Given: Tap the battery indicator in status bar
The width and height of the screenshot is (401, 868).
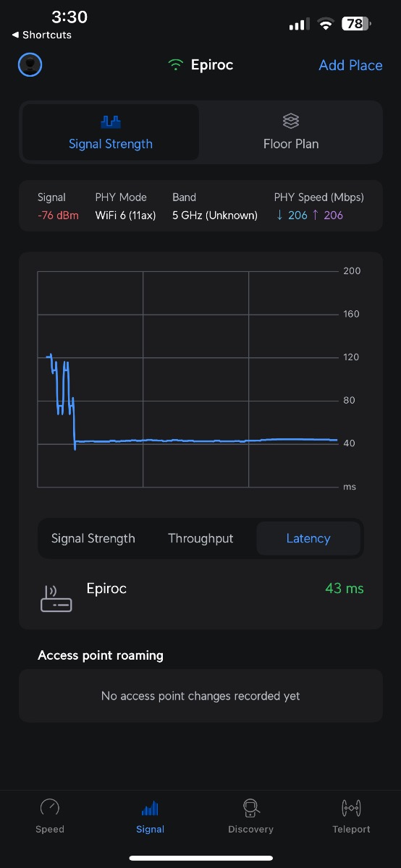Looking at the screenshot, I should (357, 24).
